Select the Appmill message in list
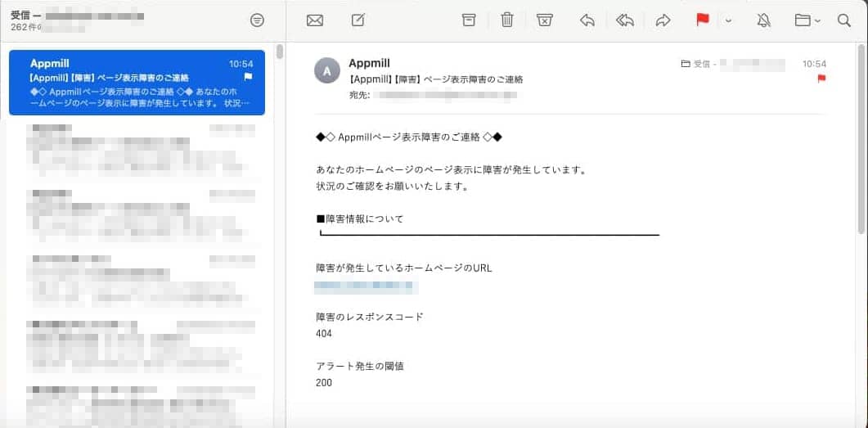 click(137, 83)
